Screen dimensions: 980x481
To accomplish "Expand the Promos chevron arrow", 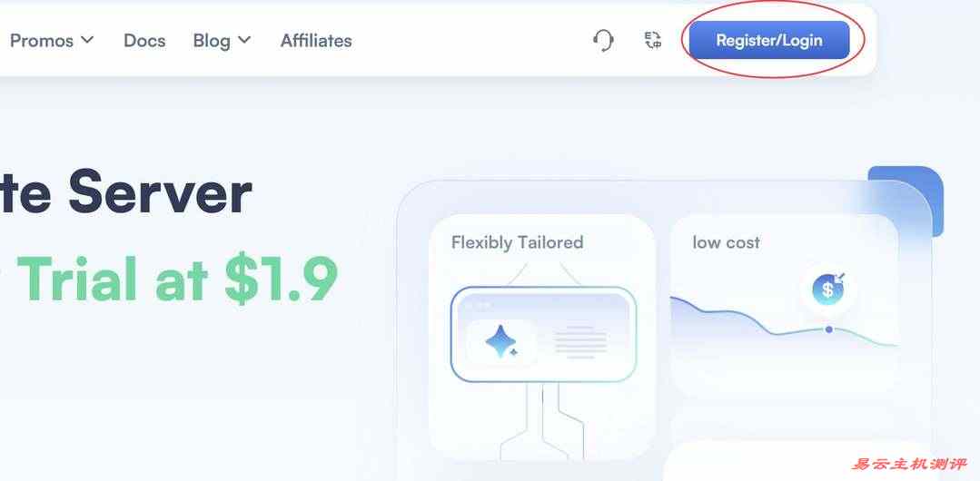I will click(87, 40).
